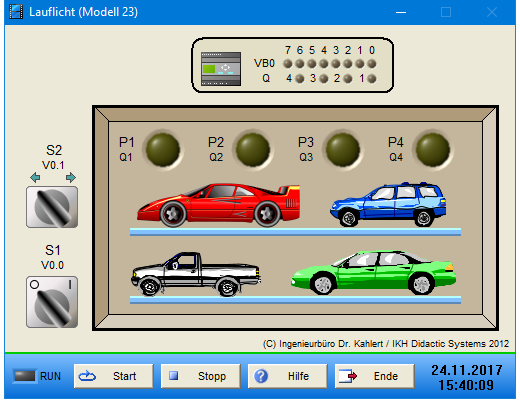Click the P2 lamp for Q2
The width and height of the screenshot is (520, 400).
point(253,150)
